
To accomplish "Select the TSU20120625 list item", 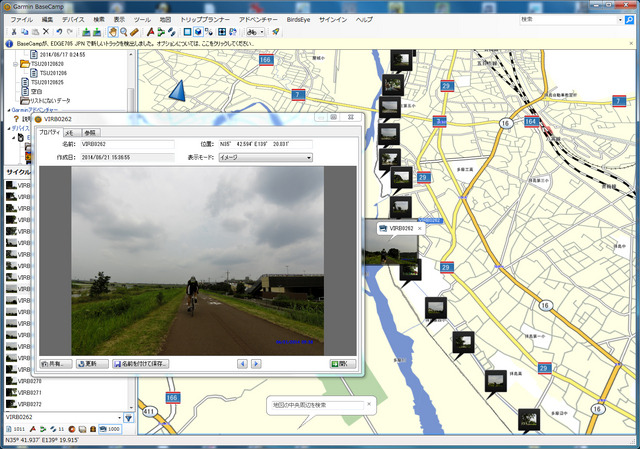I will [x=47, y=82].
